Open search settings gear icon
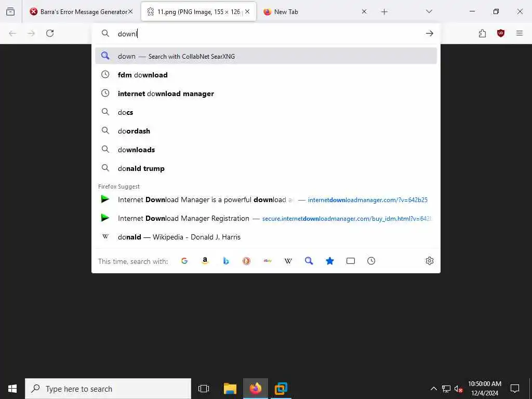Viewport: 532px width, 399px height. [x=430, y=261]
